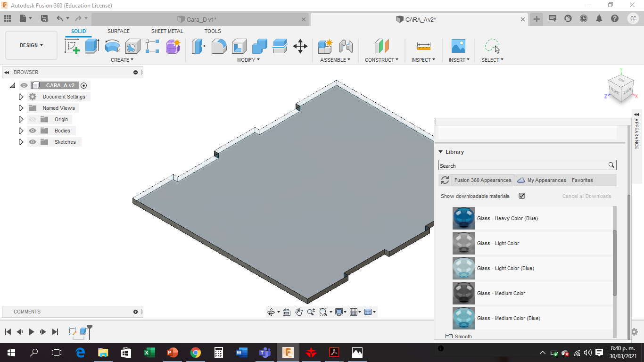644x362 pixels.
Task: Jump to the timeline beginning
Action: point(8,332)
